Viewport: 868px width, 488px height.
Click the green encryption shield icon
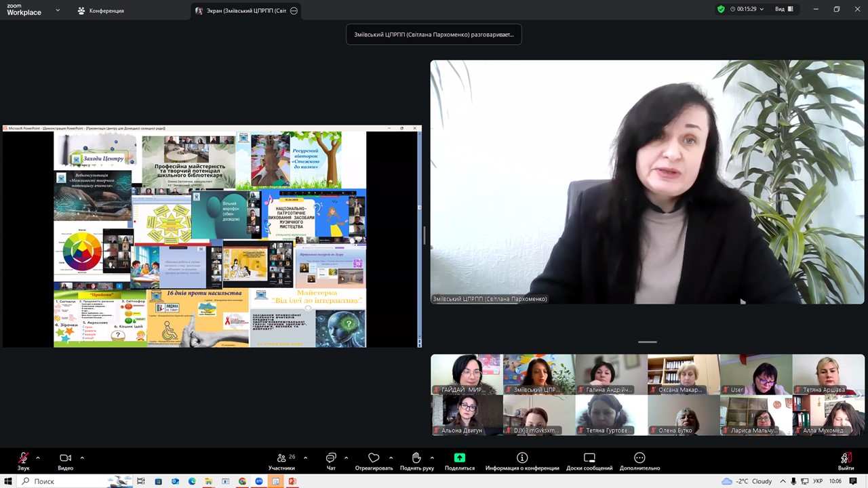[721, 9]
